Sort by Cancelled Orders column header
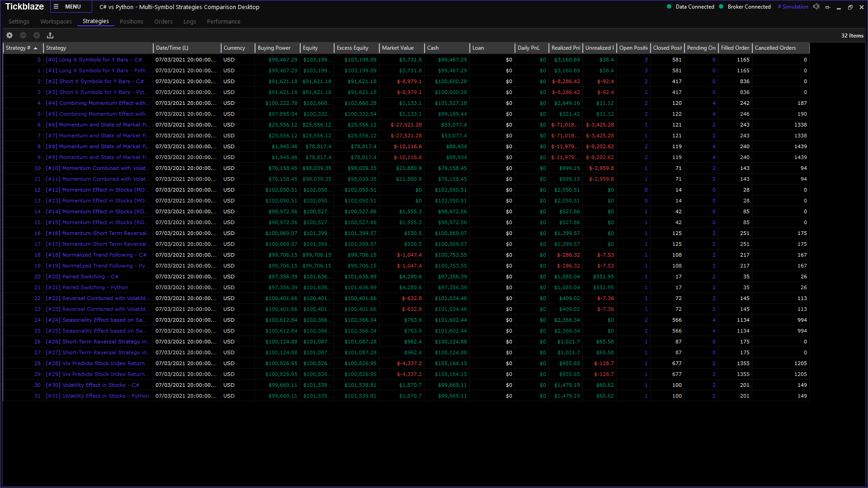Screen dimensions: 868x488 (775, 48)
